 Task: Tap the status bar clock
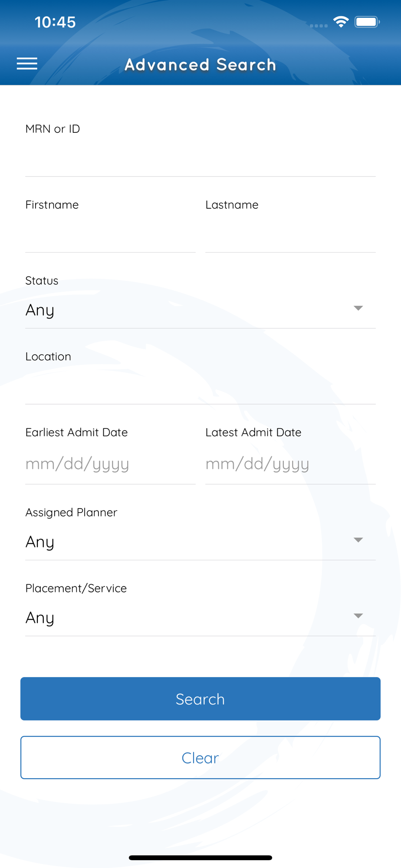pyautogui.click(x=55, y=22)
